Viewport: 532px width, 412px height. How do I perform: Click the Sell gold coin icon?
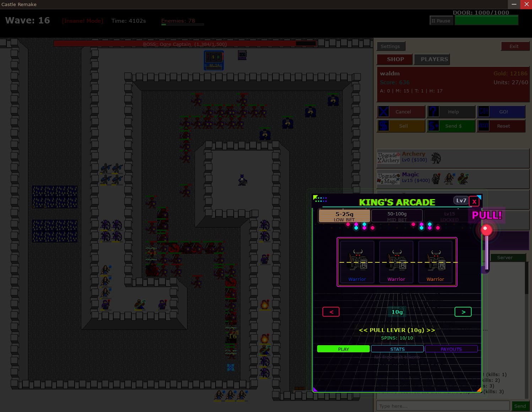pyautogui.click(x=384, y=126)
